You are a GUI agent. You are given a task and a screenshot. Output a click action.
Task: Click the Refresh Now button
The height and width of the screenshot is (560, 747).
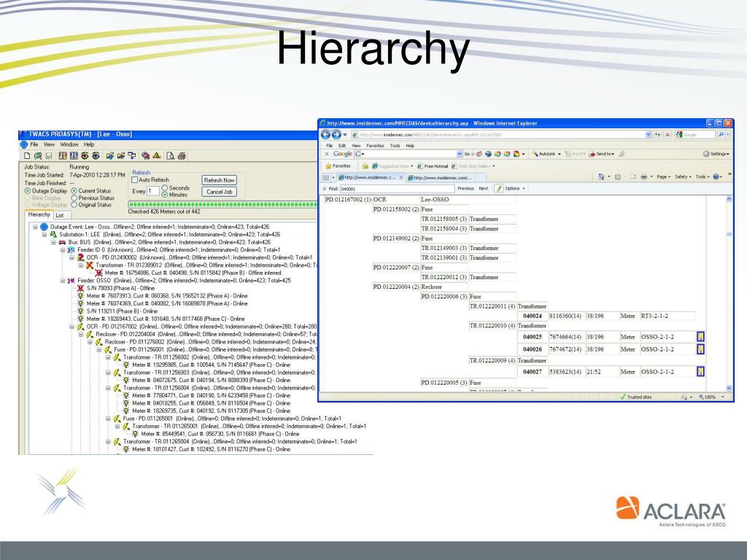pos(219,181)
